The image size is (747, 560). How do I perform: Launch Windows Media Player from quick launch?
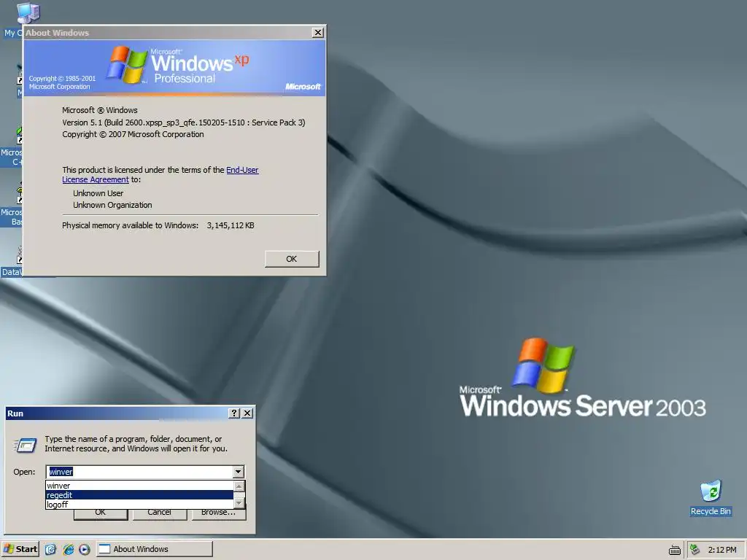[85, 549]
